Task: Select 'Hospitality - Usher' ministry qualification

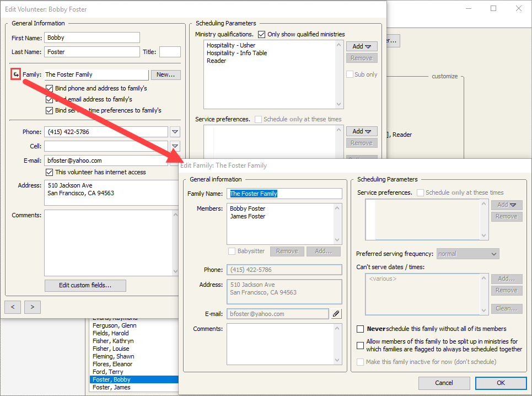Action: (231, 45)
